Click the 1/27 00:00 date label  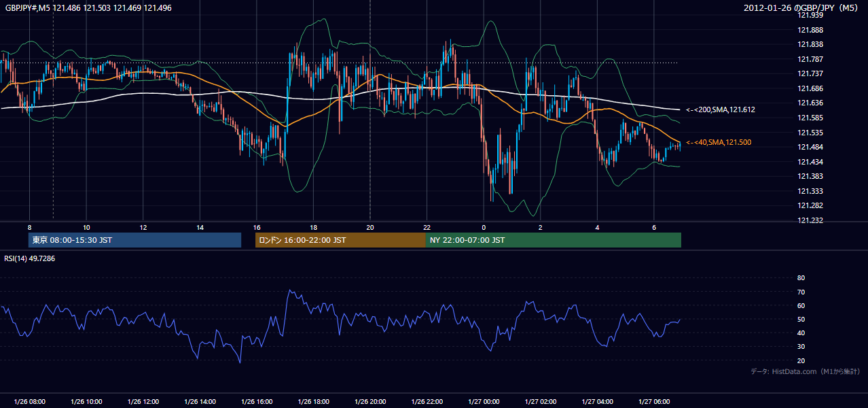(484, 402)
